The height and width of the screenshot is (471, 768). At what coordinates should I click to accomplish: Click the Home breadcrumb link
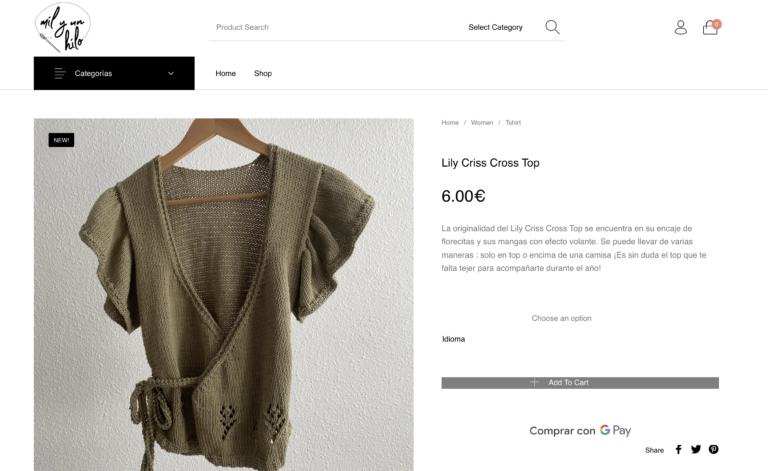[x=450, y=122]
